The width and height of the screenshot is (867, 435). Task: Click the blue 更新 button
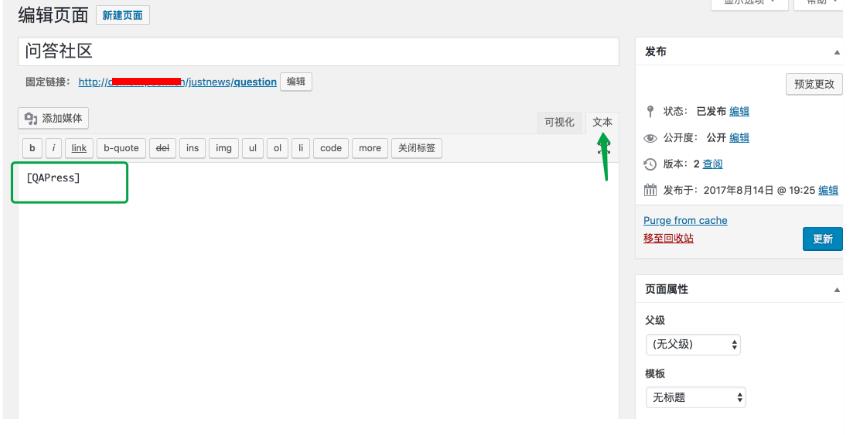[x=822, y=239]
